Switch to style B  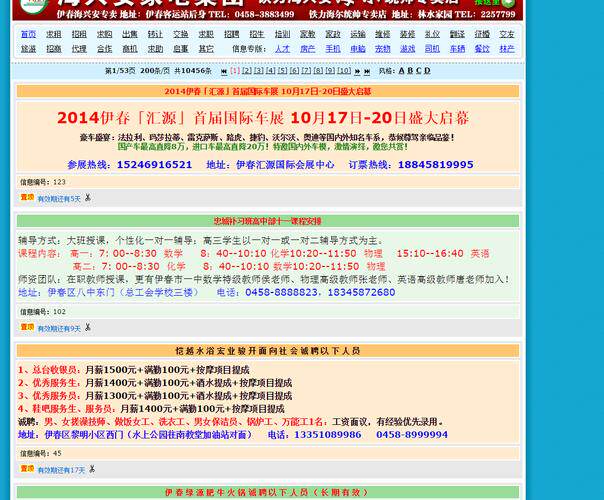click(x=410, y=71)
